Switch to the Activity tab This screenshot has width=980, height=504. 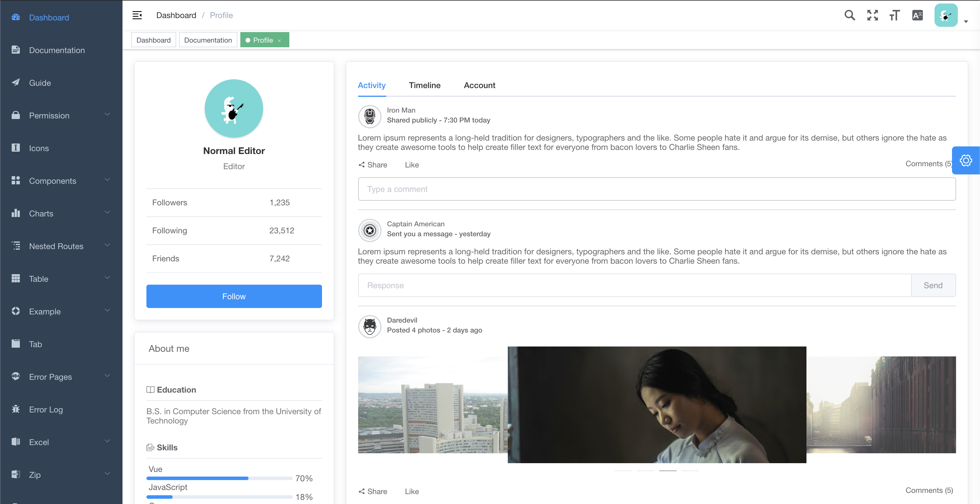tap(372, 85)
